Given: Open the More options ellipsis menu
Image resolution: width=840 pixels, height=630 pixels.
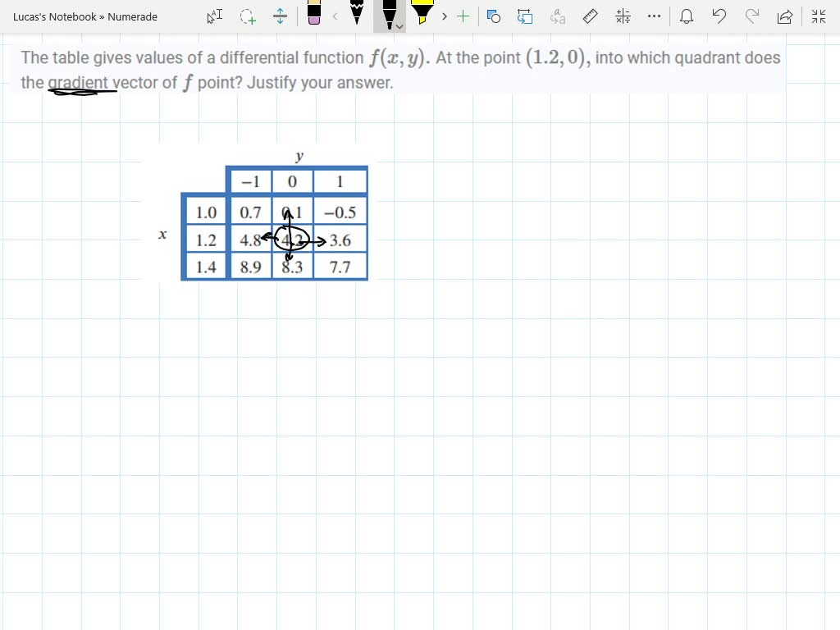Looking at the screenshot, I should point(653,16).
